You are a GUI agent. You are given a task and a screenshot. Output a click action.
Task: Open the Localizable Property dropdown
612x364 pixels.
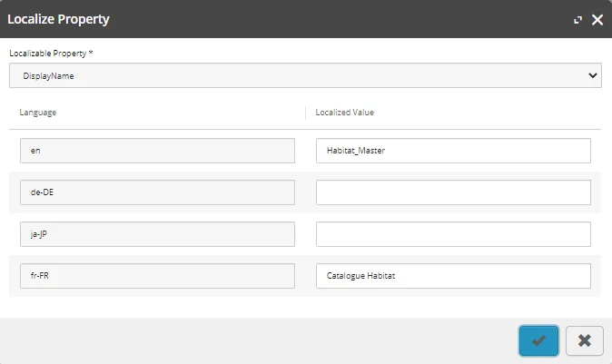[x=305, y=75]
